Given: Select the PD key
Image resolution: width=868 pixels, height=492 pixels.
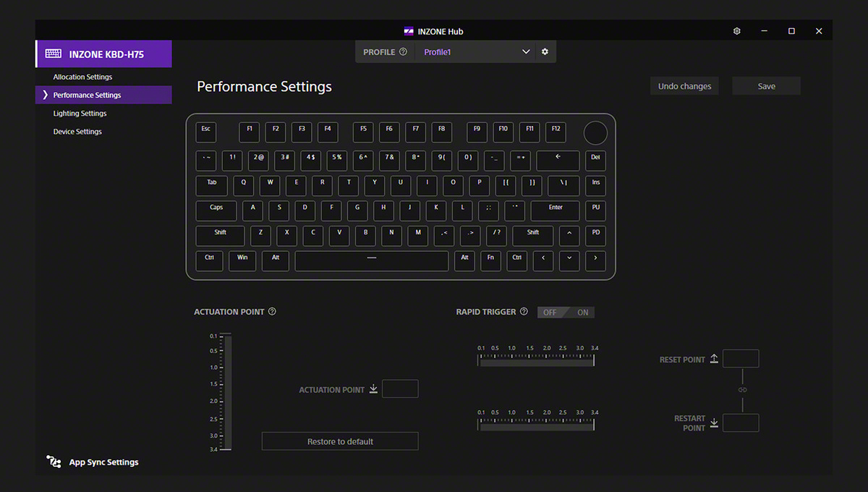Looking at the screenshot, I should [x=595, y=236].
